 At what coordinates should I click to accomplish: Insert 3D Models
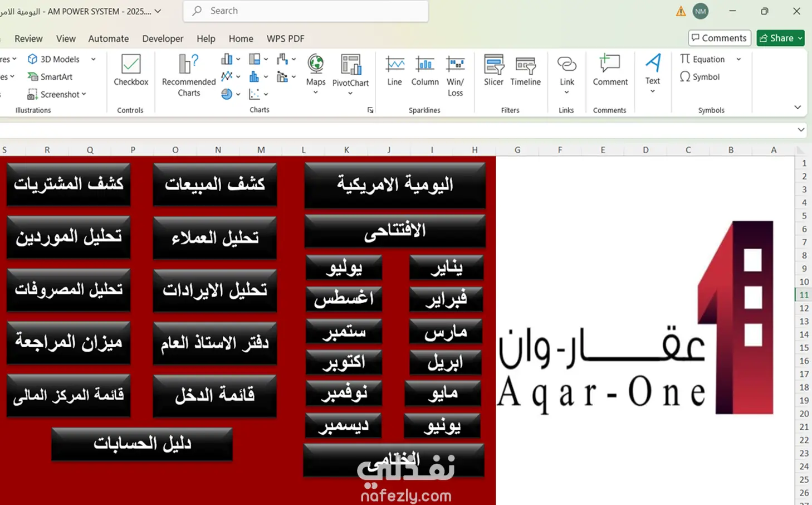(x=54, y=59)
